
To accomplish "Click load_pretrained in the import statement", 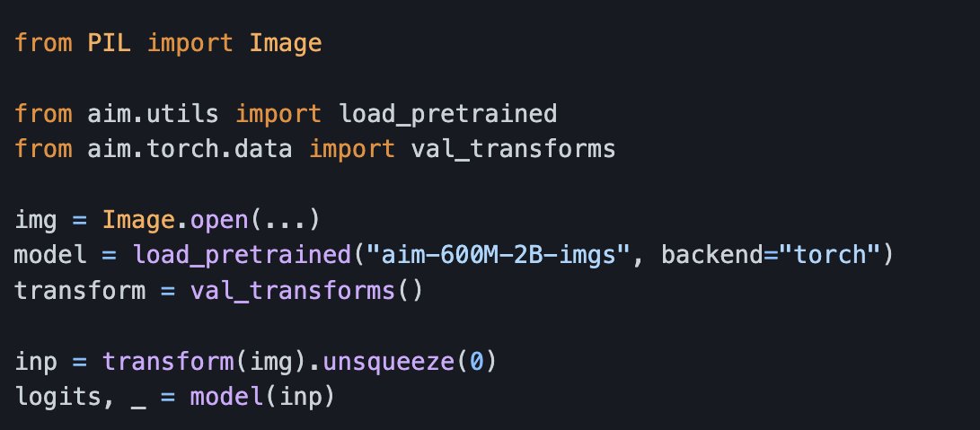I will pos(447,115).
